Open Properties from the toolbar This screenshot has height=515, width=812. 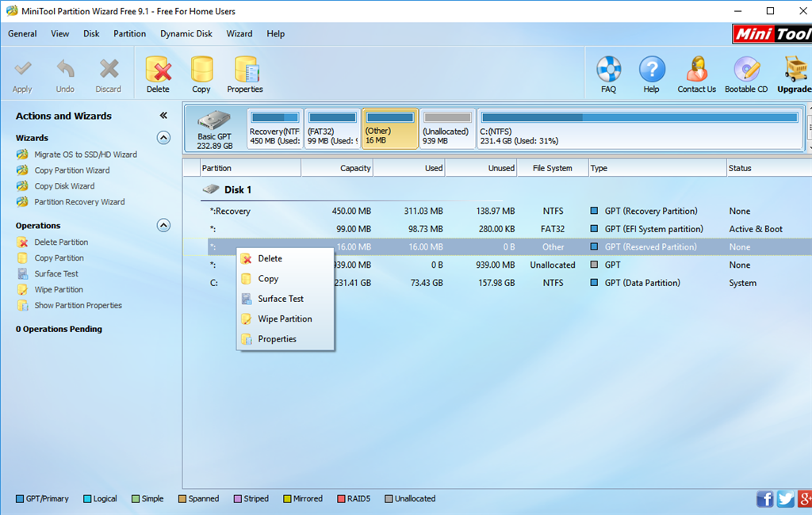[x=245, y=75]
